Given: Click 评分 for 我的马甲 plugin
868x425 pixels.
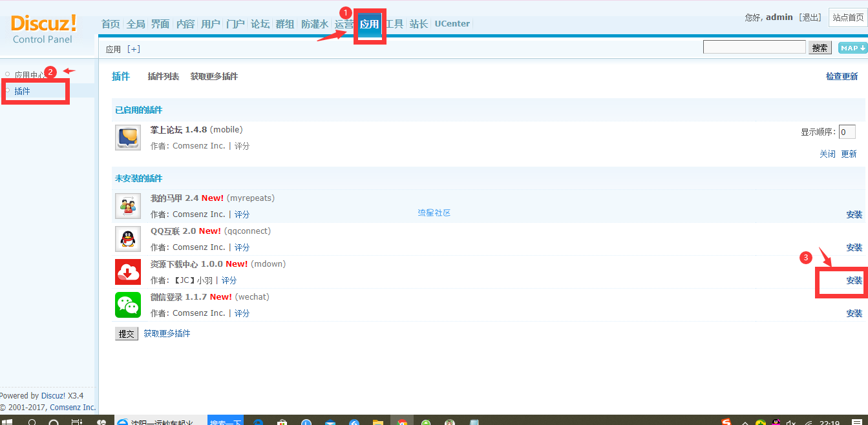Looking at the screenshot, I should [242, 214].
